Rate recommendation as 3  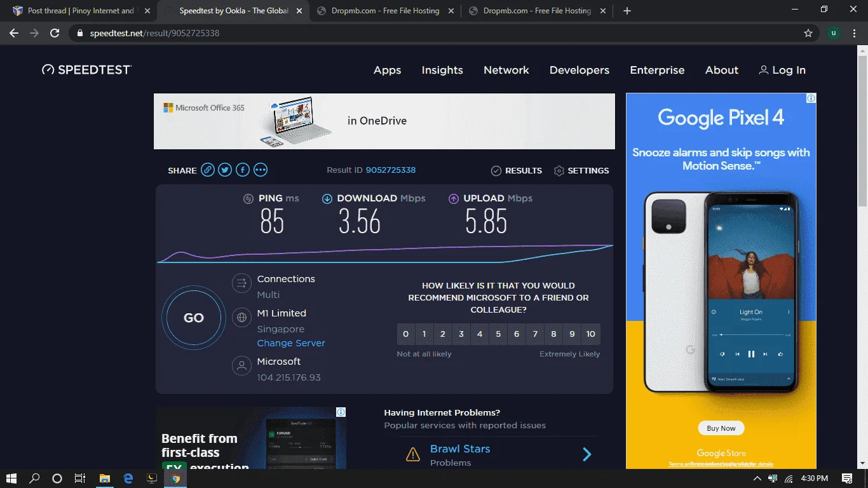coord(461,334)
